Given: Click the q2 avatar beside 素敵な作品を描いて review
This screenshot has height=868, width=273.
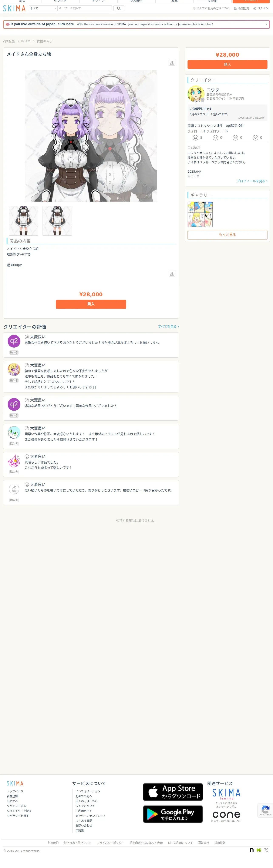Looking at the screenshot, I should [14, 341].
